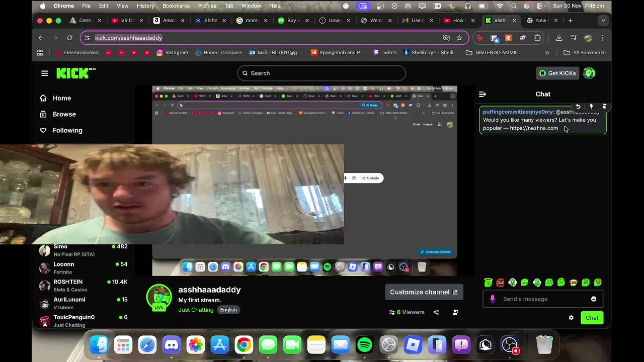644x362 pixels.
Task: Reload the Kick page
Action: pos(69,38)
